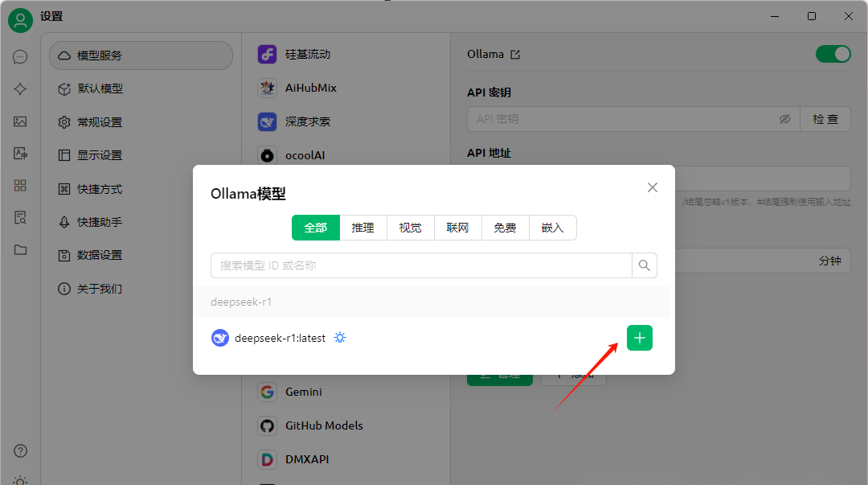Viewport: 868px width, 485px height.
Task: Click the deepseek-r1:latest model name
Action: tap(280, 338)
